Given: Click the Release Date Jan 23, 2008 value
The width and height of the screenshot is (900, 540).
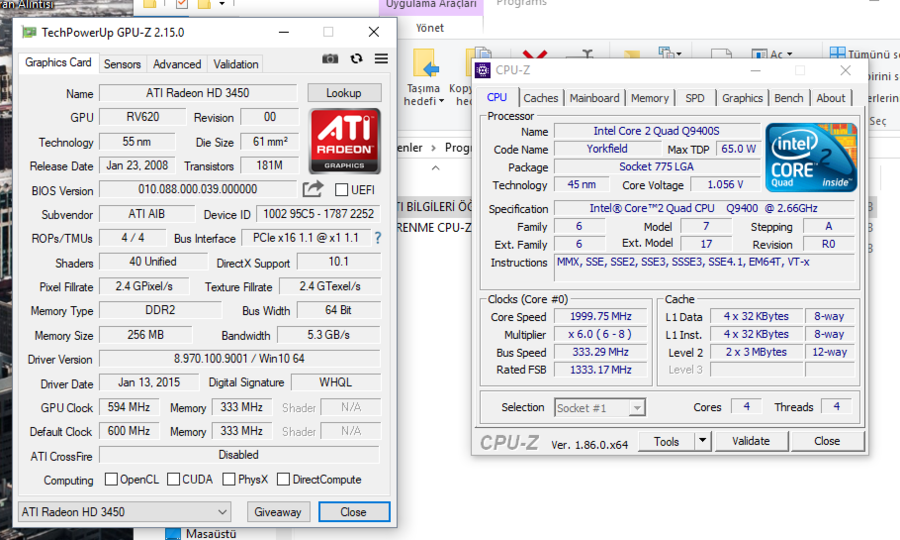Looking at the screenshot, I should [137, 166].
